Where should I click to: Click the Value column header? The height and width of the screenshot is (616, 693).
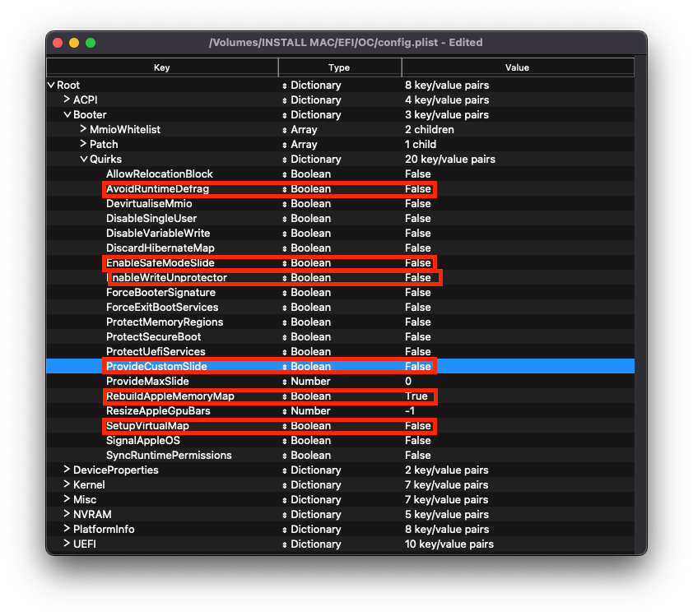pos(518,67)
